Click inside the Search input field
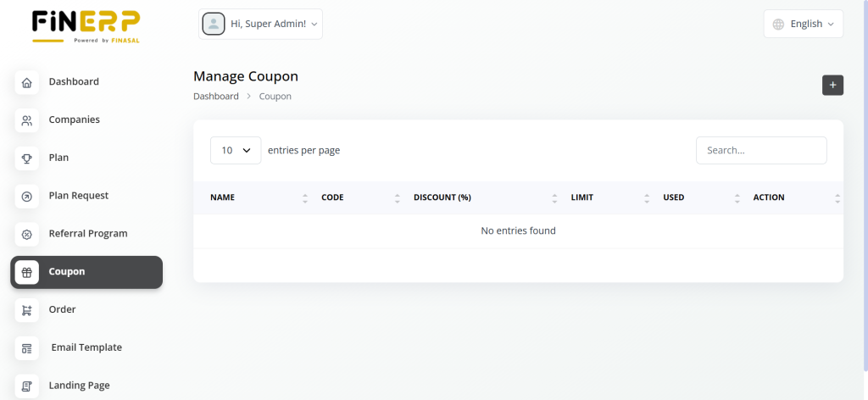 (x=760, y=150)
